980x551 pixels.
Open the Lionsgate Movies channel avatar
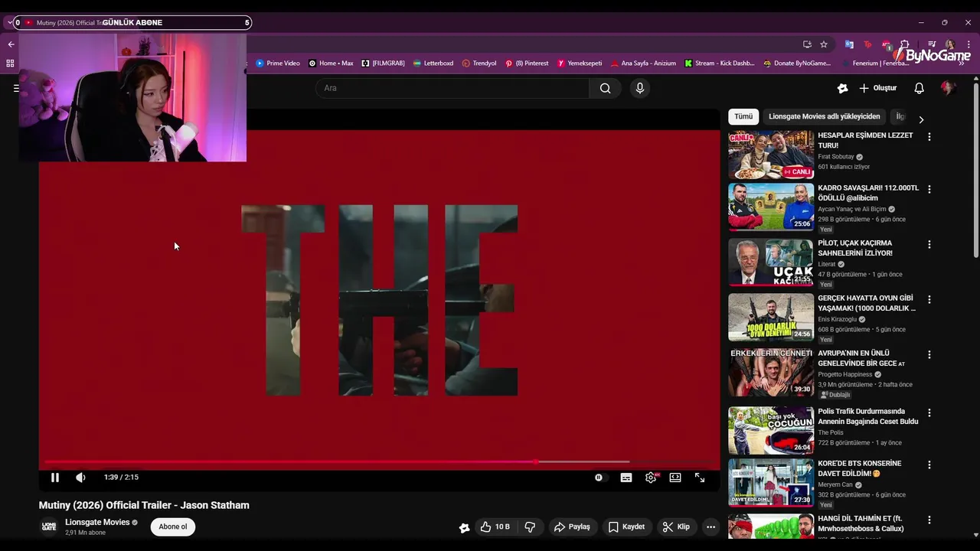click(49, 527)
